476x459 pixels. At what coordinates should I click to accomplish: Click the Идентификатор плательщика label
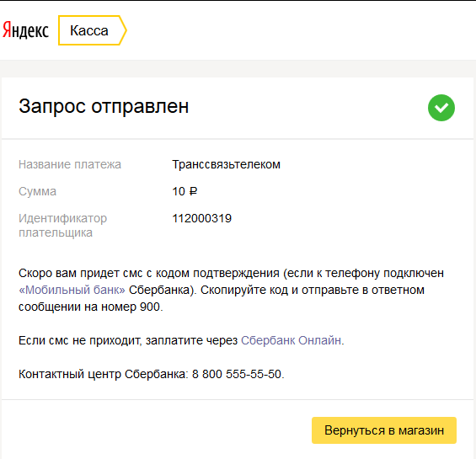[x=63, y=226]
